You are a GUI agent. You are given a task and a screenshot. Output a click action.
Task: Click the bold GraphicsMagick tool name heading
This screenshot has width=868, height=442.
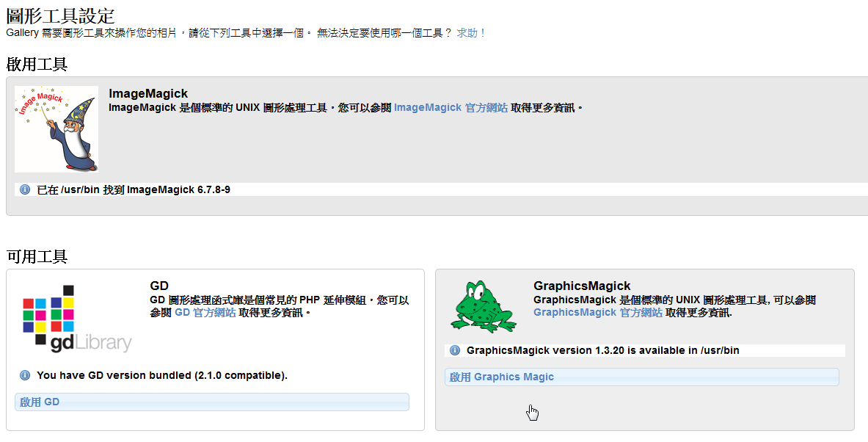click(x=582, y=286)
